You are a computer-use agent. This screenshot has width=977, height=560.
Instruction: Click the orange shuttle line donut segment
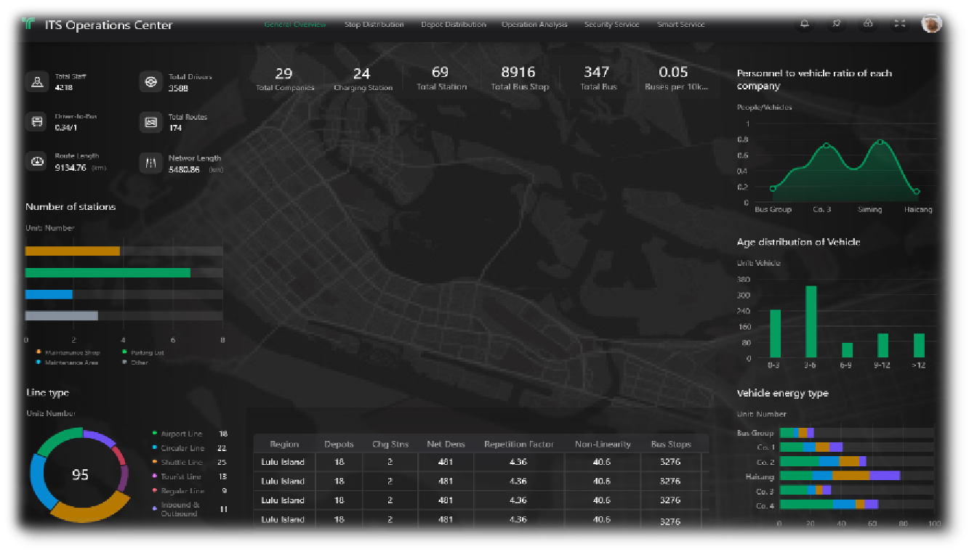pyautogui.click(x=84, y=511)
